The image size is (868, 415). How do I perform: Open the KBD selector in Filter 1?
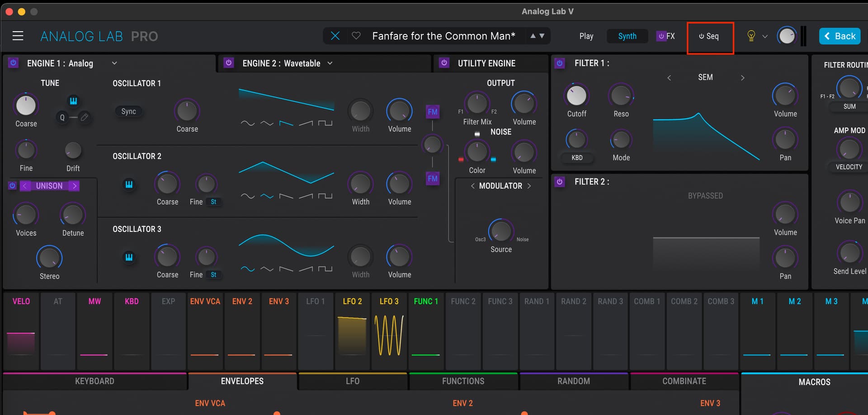click(x=577, y=158)
